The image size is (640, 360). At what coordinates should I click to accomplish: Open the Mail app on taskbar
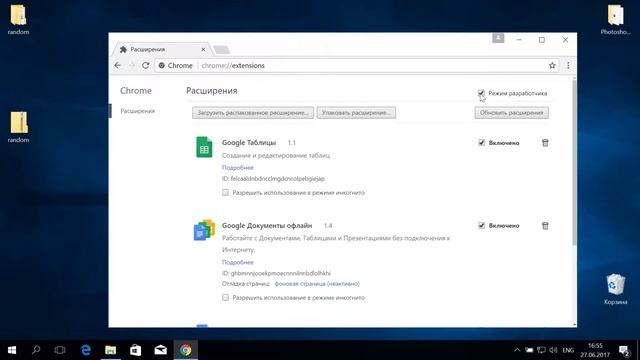pyautogui.click(x=160, y=350)
